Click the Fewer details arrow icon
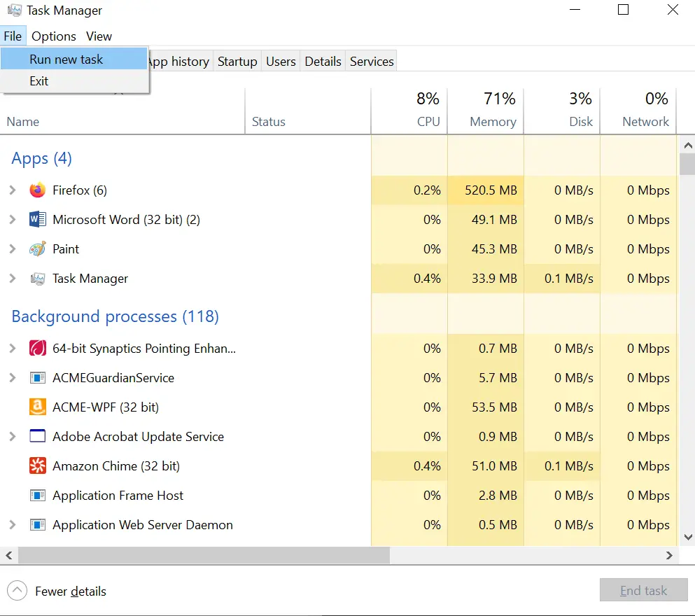This screenshot has width=695, height=616. click(17, 591)
